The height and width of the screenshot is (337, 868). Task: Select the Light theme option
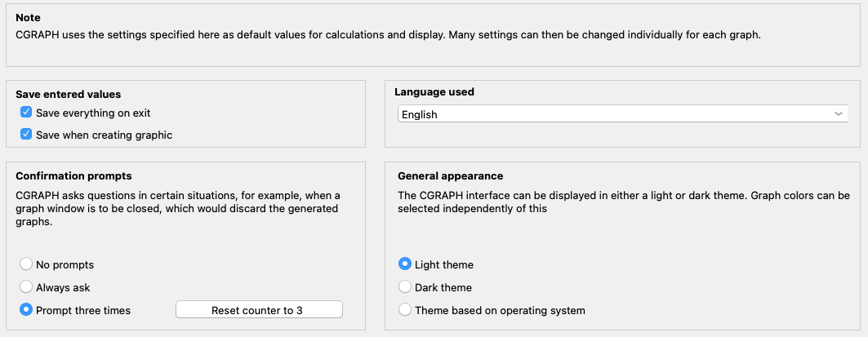click(x=404, y=264)
